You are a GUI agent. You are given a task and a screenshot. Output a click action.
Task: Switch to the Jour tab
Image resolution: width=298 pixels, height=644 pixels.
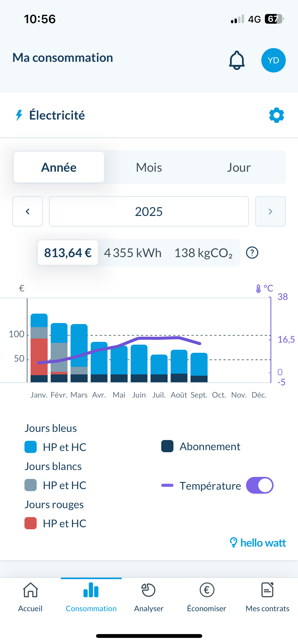pos(239,167)
